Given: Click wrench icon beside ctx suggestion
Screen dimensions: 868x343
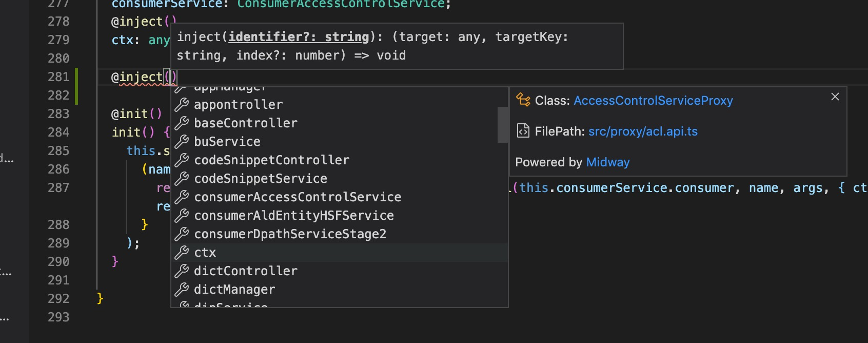Looking at the screenshot, I should [182, 253].
